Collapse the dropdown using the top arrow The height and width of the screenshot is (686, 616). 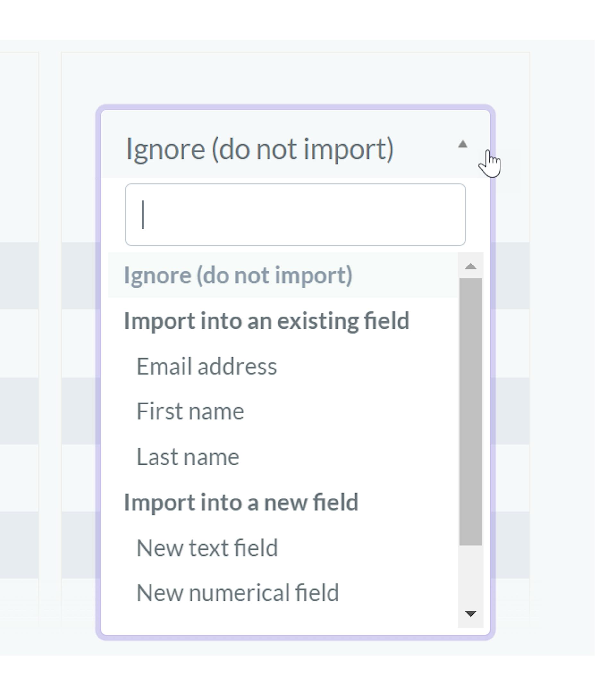point(462,144)
